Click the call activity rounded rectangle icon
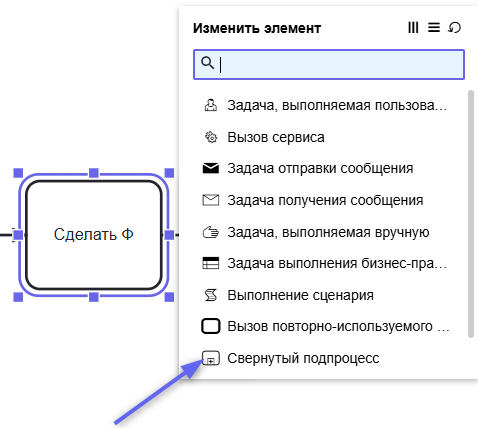Viewport: 478px width, 428px height. (211, 326)
